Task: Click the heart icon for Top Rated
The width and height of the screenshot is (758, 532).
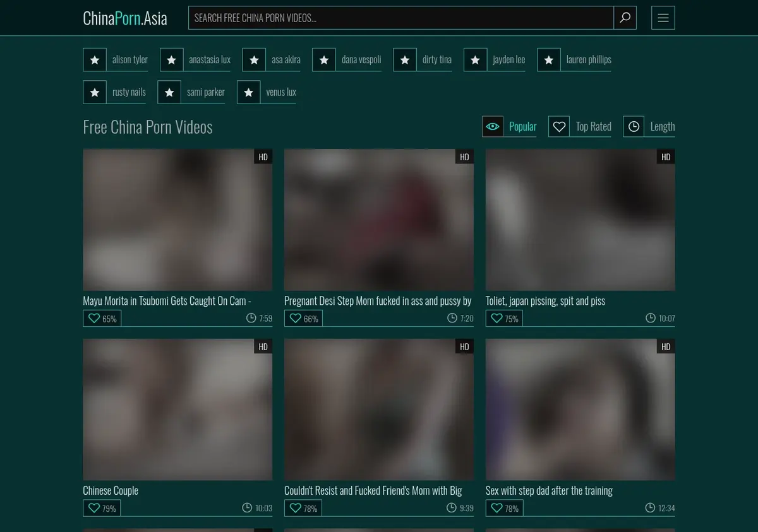Action: pos(559,126)
